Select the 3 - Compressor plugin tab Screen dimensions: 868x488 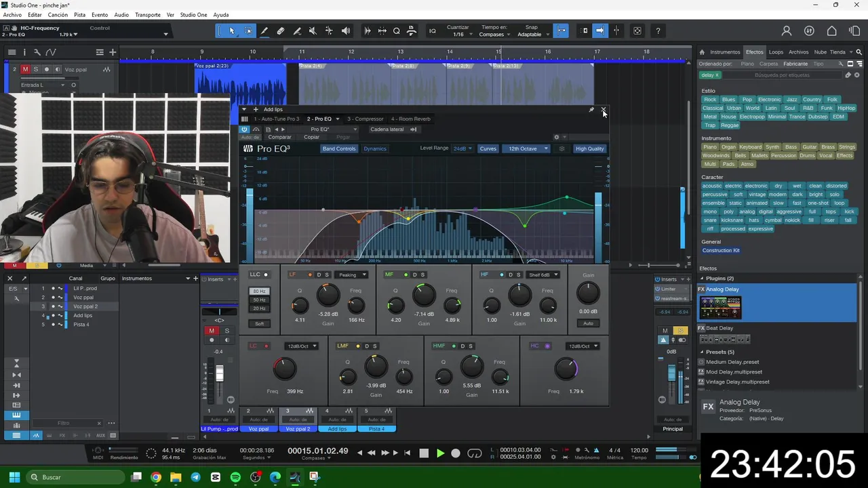[366, 119]
